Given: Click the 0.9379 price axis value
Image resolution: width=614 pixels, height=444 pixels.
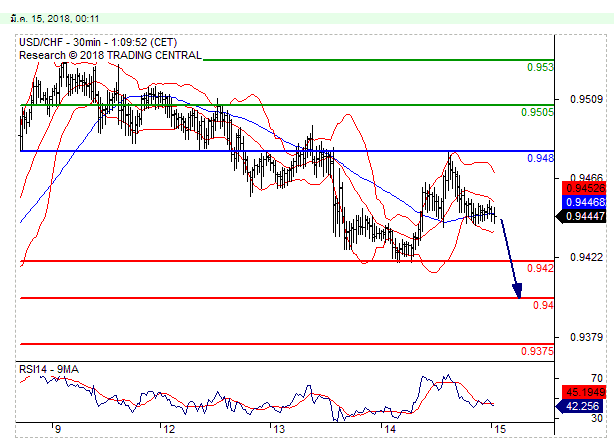Looking at the screenshot, I should tap(587, 337).
